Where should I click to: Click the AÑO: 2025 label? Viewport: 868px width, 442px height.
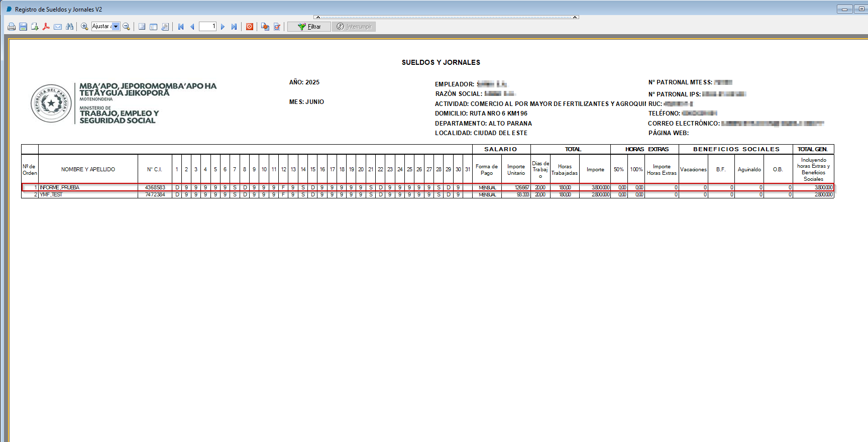point(304,82)
